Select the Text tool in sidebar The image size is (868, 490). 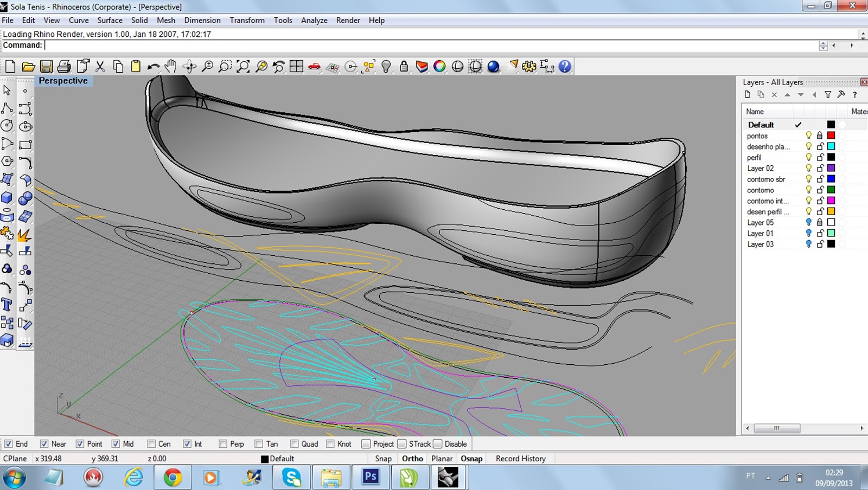pos(7,305)
